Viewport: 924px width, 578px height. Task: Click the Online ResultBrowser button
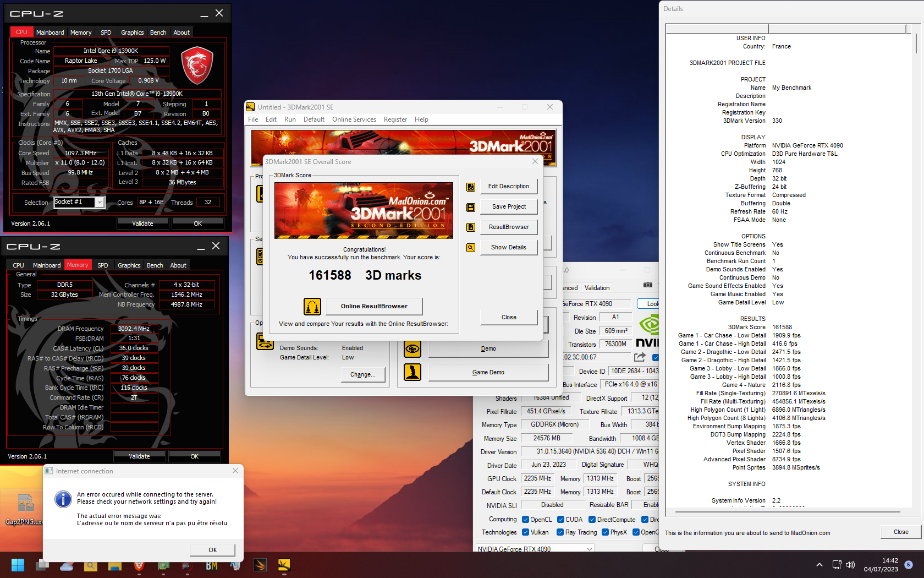click(x=374, y=306)
